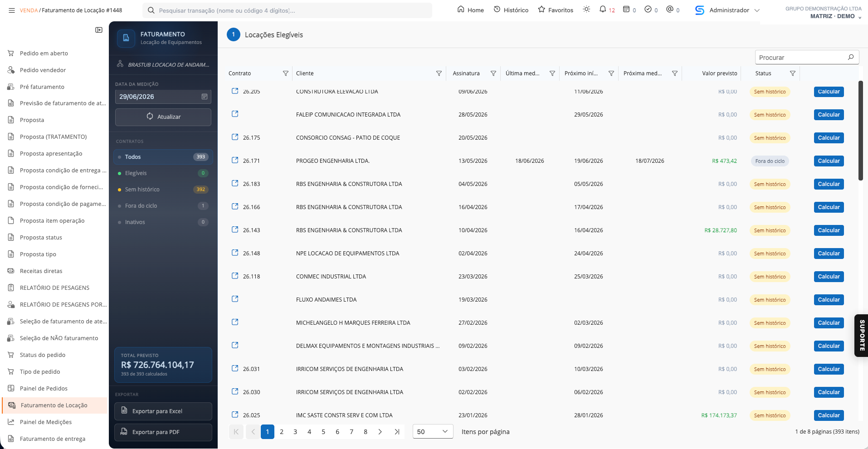Viewport: 868px width, 449px height.
Task: Select the Elegíveis contract filter
Action: [x=163, y=173]
